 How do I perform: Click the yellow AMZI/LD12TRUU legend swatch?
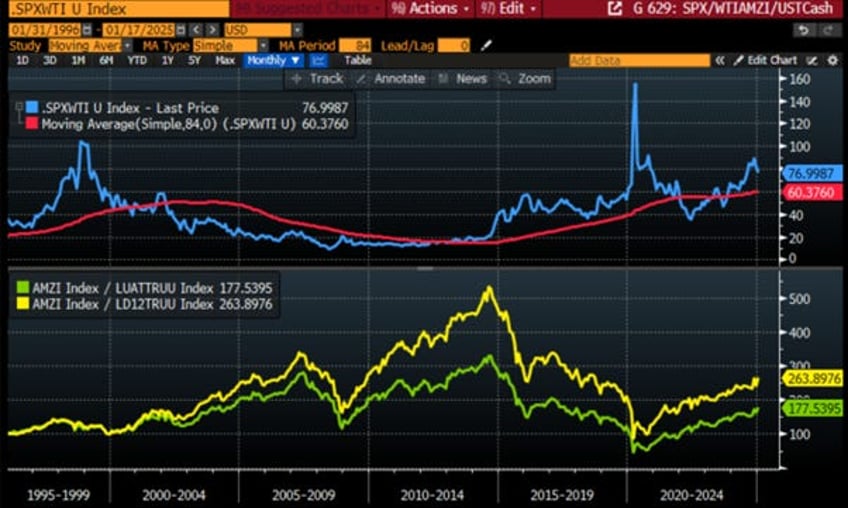(x=23, y=304)
